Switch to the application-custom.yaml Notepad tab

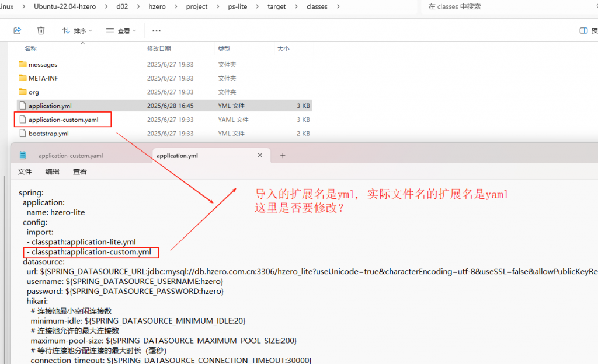point(70,156)
